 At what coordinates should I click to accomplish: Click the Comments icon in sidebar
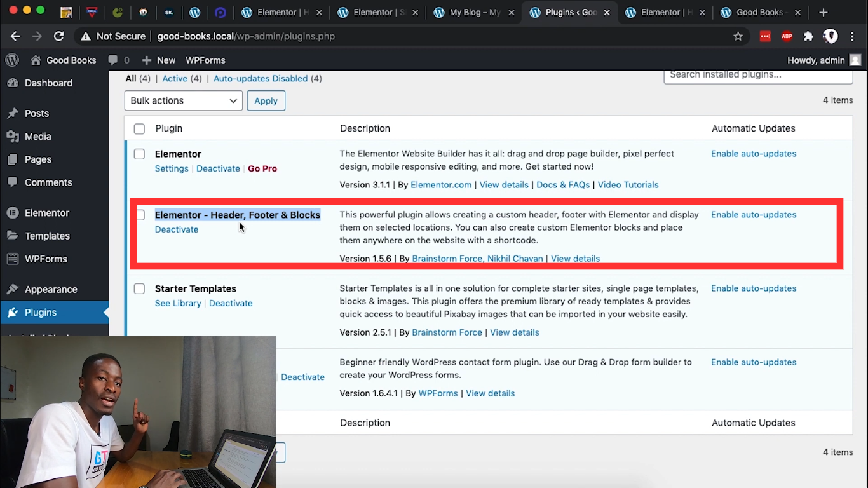coord(12,182)
